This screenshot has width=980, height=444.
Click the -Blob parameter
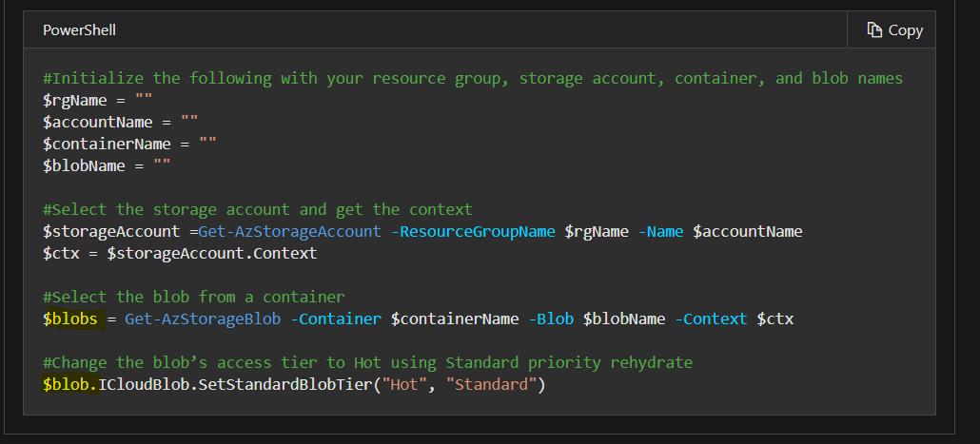(551, 319)
